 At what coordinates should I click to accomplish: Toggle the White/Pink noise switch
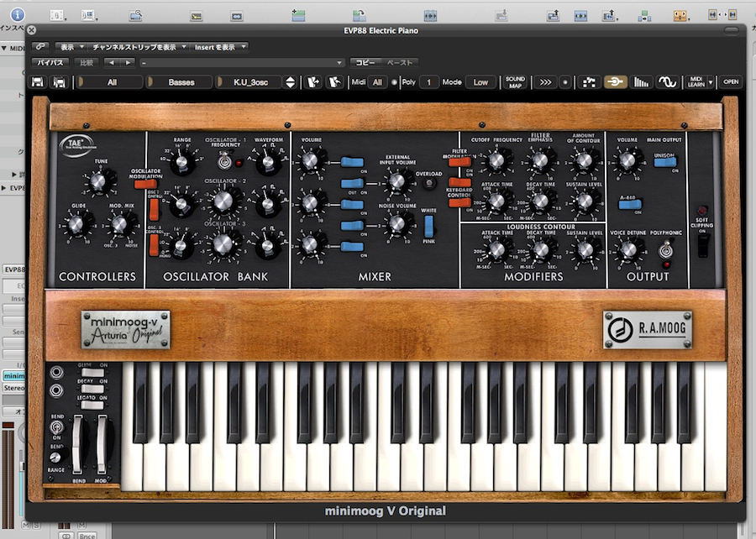pos(428,227)
